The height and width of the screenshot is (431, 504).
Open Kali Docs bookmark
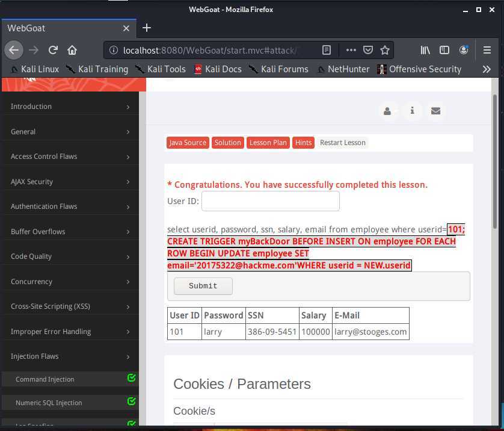click(218, 69)
